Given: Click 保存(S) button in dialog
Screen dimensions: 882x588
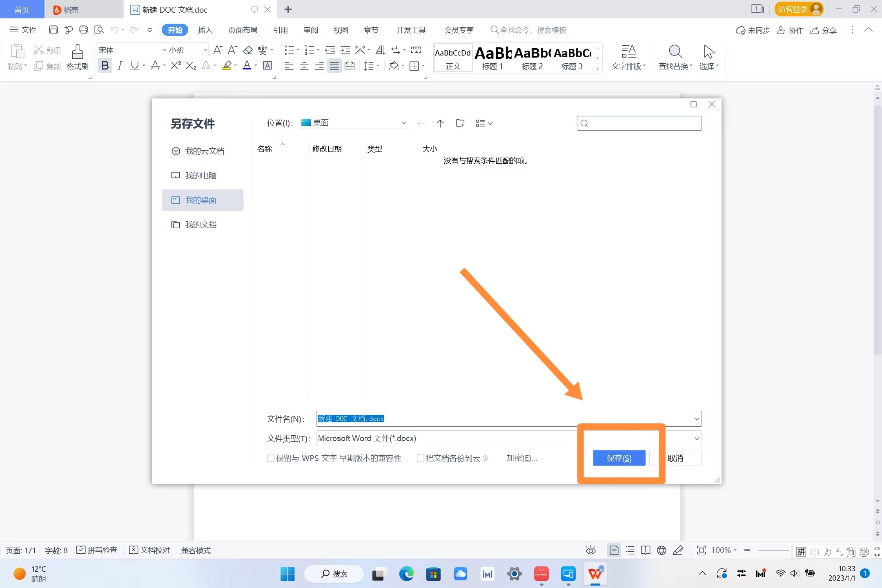Looking at the screenshot, I should (x=619, y=458).
